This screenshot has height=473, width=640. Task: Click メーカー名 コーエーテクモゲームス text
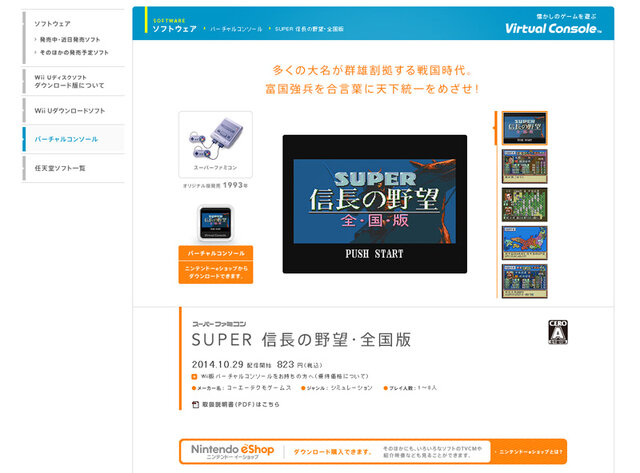[x=242, y=388]
